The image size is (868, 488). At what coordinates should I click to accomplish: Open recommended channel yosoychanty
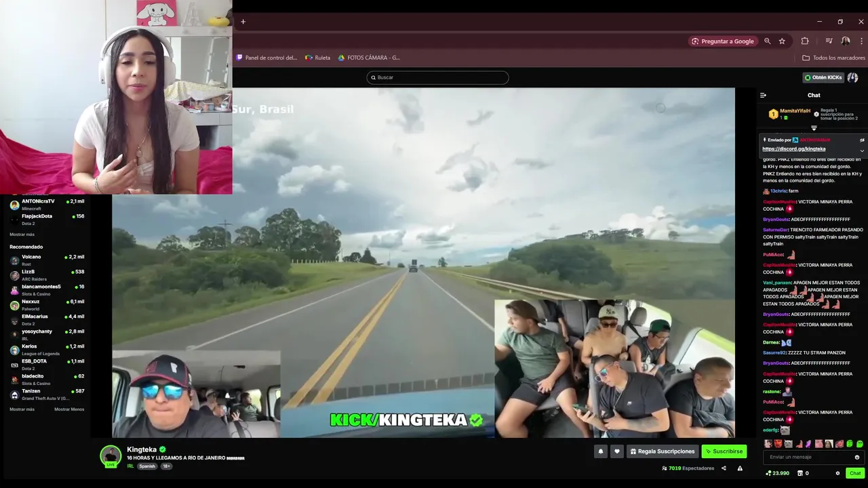47,334
